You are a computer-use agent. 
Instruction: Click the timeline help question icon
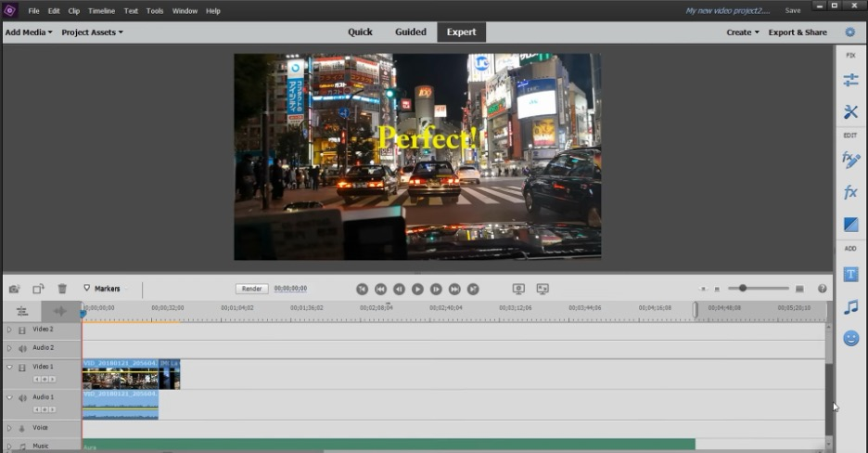click(822, 289)
